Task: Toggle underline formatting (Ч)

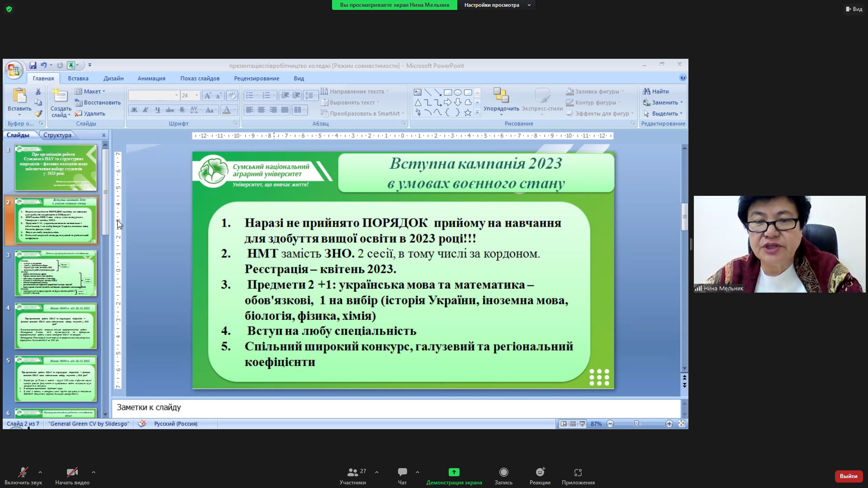Action: (157, 110)
